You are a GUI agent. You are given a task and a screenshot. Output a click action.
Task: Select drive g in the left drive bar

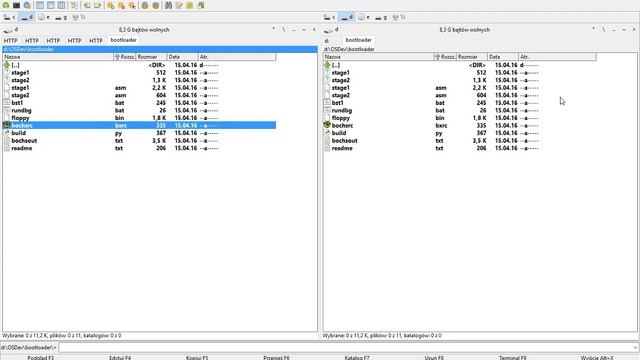(60, 17)
